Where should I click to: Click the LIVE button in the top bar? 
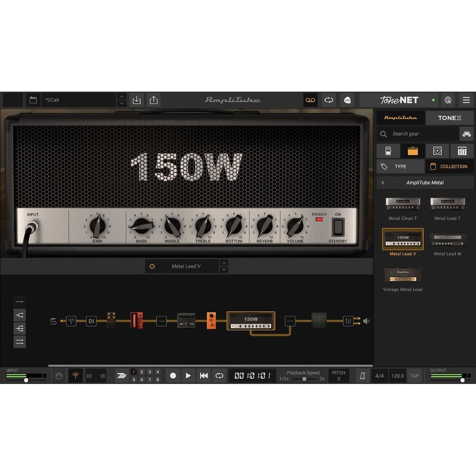click(x=347, y=100)
